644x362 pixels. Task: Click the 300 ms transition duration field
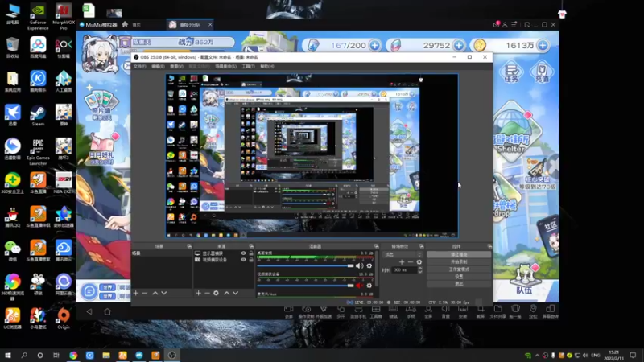click(405, 270)
